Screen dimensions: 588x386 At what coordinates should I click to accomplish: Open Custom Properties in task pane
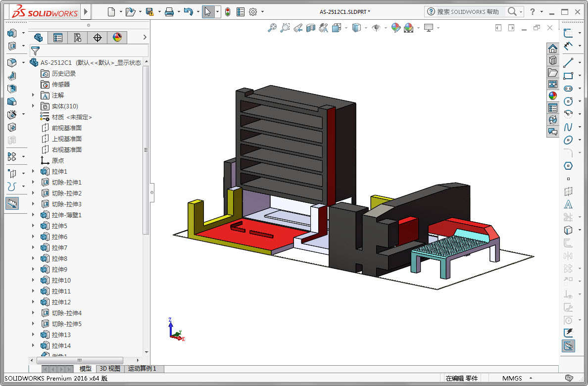pos(553,108)
